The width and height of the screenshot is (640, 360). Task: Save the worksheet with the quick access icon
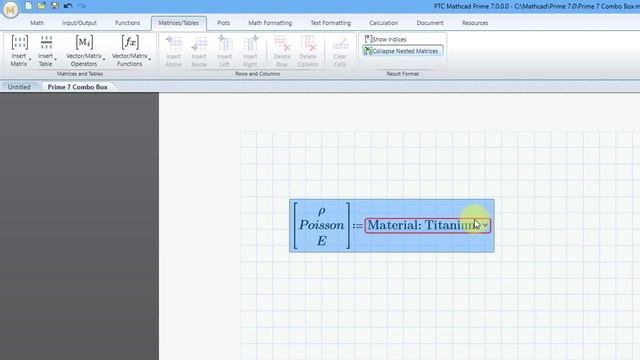click(x=54, y=6)
